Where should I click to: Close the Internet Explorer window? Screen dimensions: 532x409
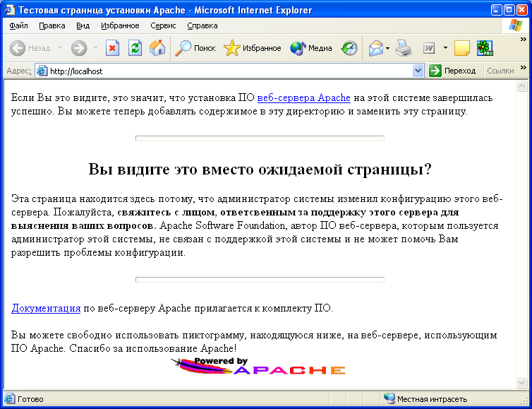[522, 10]
